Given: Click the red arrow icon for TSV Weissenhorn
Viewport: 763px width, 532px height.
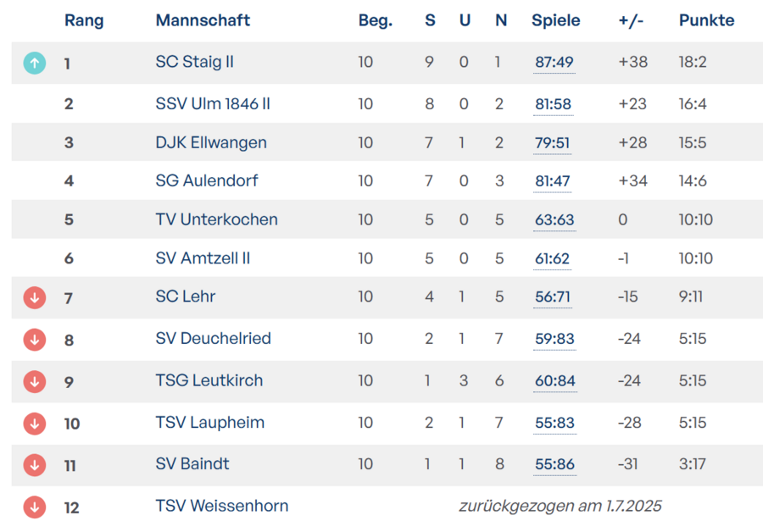Looking at the screenshot, I should (x=34, y=507).
